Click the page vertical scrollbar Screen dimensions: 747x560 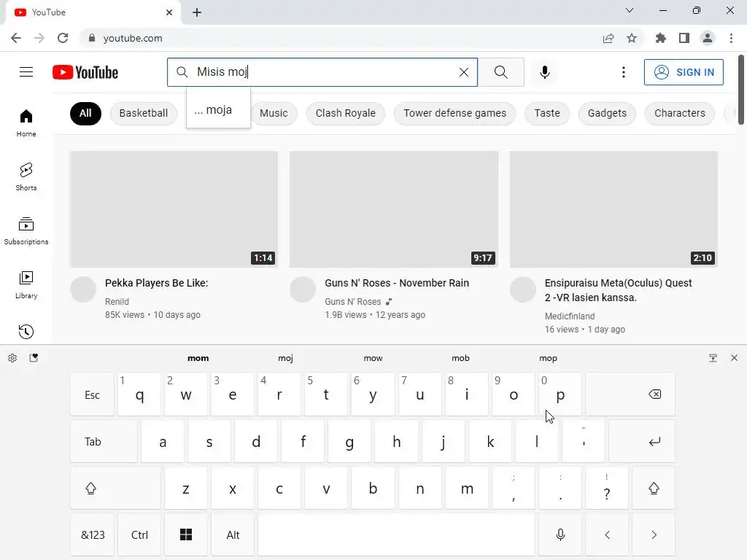click(741, 90)
